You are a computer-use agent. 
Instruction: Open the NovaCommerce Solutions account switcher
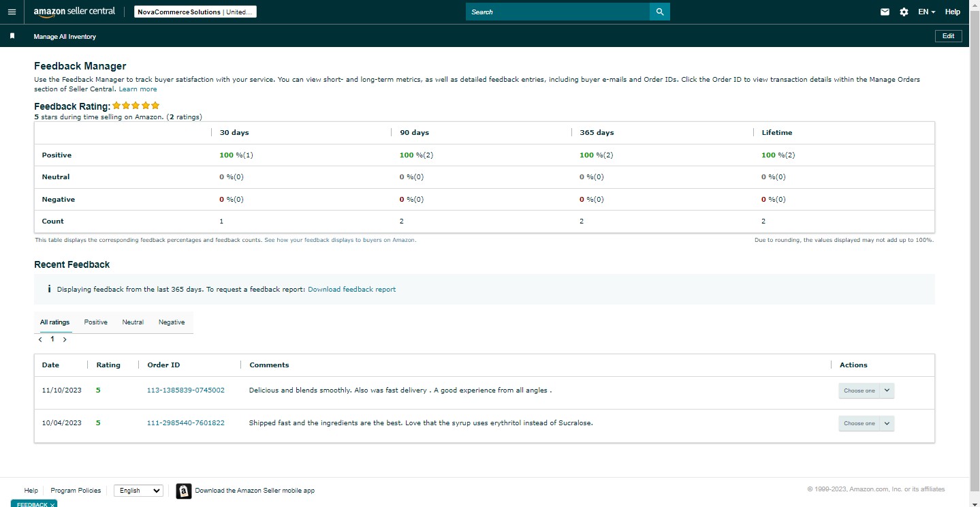coord(195,12)
